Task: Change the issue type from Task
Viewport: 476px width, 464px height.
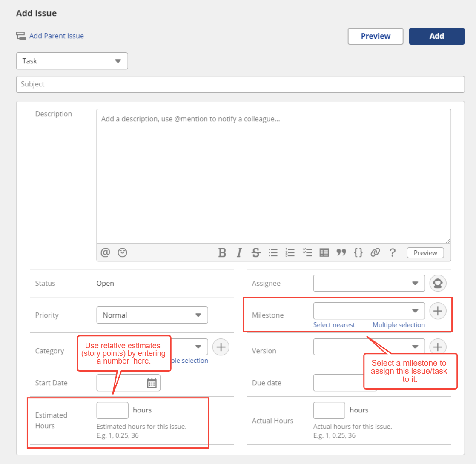Action: pos(72,61)
